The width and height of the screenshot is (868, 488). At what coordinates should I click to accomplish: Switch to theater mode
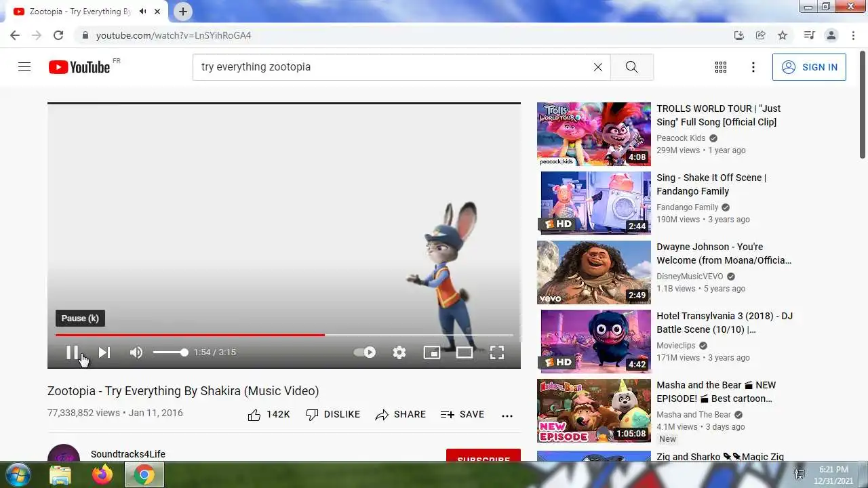click(465, 352)
